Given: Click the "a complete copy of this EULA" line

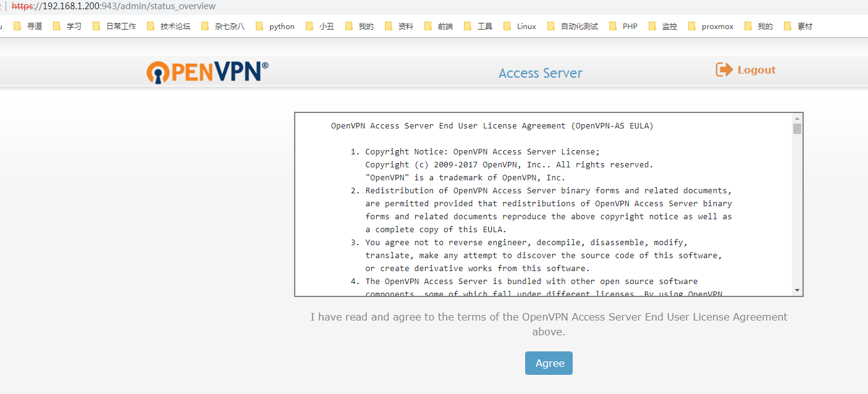Looking at the screenshot, I should [436, 230].
